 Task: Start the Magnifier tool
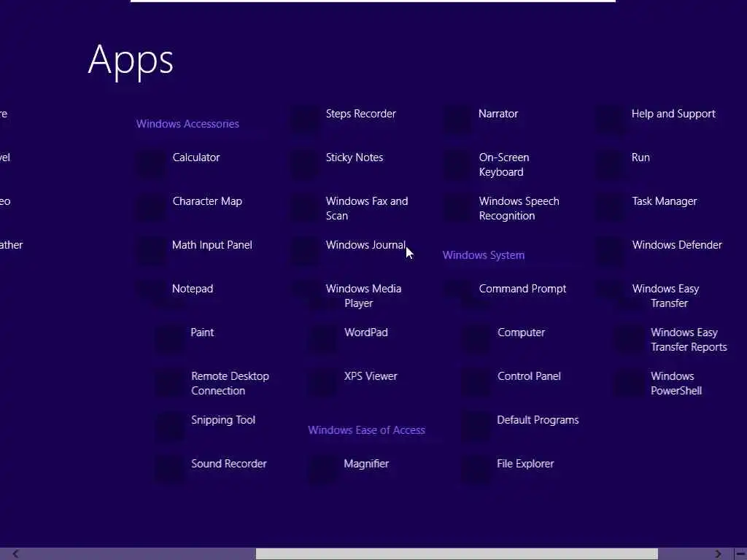click(x=366, y=464)
